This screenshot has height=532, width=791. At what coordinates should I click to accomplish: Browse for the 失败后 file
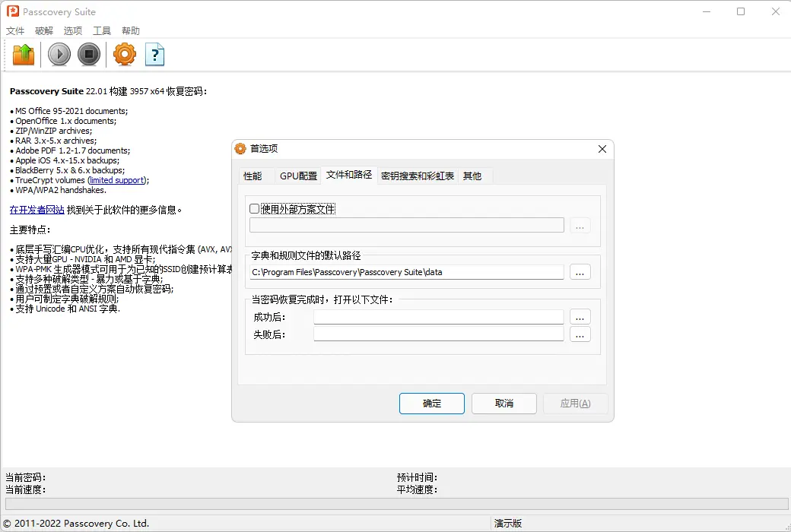click(x=580, y=334)
